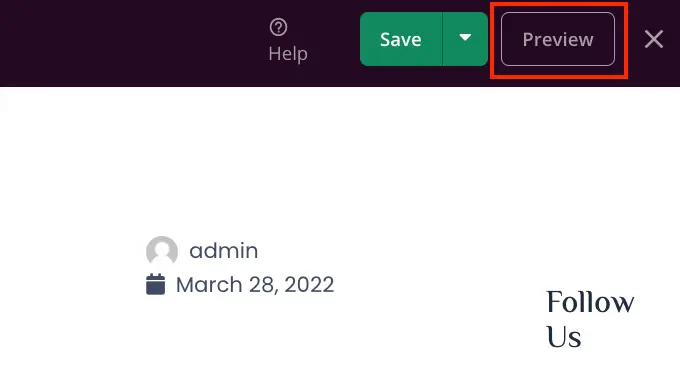Click the March 28, 2022 post date
This screenshot has height=368, width=680.
(255, 285)
